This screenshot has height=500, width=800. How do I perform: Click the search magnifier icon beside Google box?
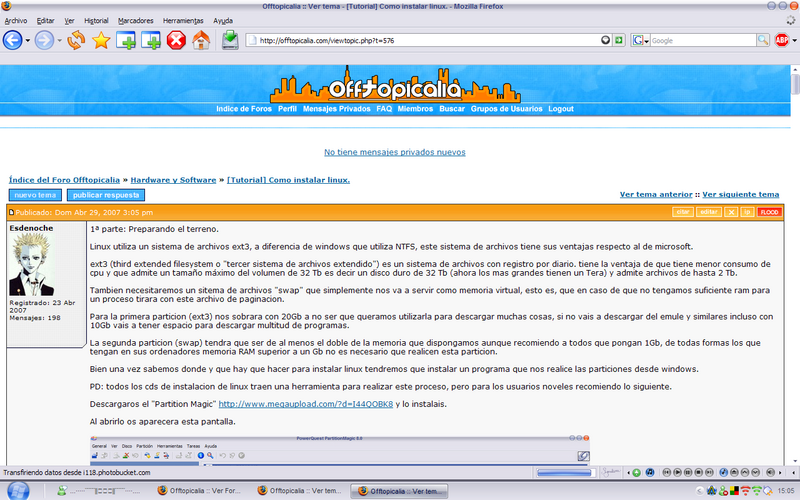click(761, 41)
